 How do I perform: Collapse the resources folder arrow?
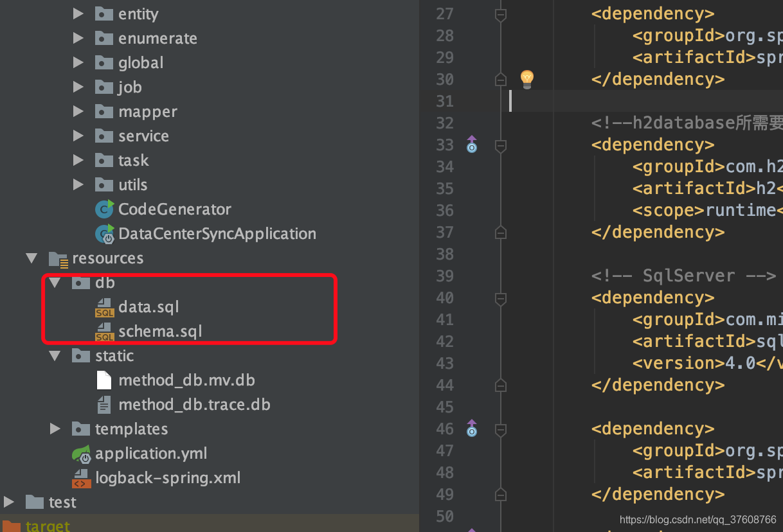pos(32,258)
